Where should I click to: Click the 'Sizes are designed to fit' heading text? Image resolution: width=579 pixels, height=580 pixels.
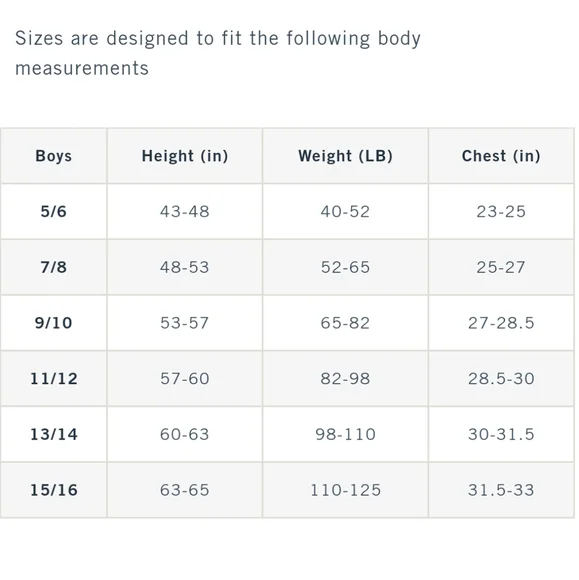218,53
